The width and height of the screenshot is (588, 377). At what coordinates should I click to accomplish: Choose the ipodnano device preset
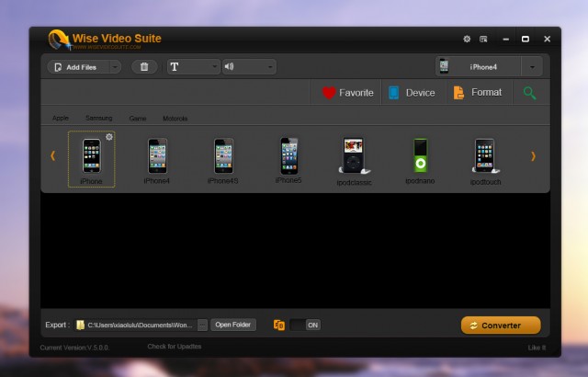coord(420,161)
